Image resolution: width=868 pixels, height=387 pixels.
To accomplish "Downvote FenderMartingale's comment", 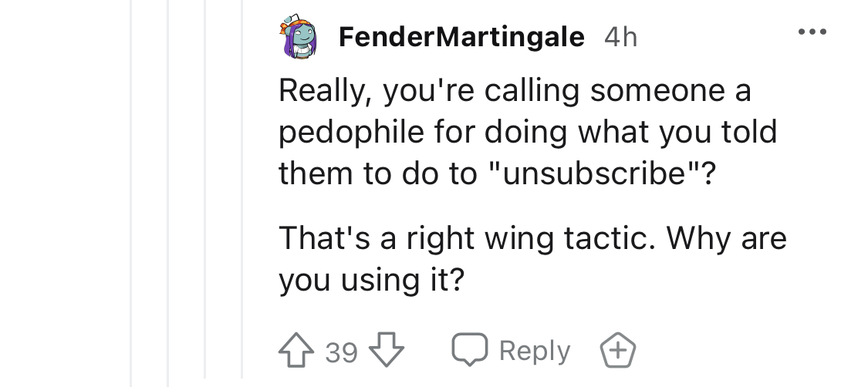I will 387,350.
